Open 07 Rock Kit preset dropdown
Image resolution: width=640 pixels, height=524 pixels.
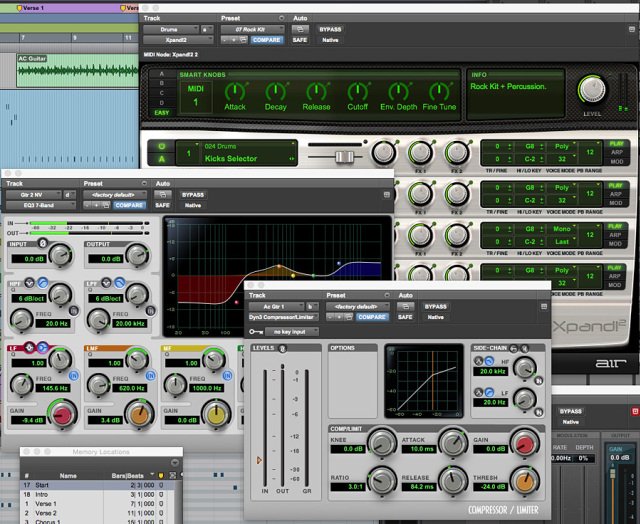pos(252,29)
